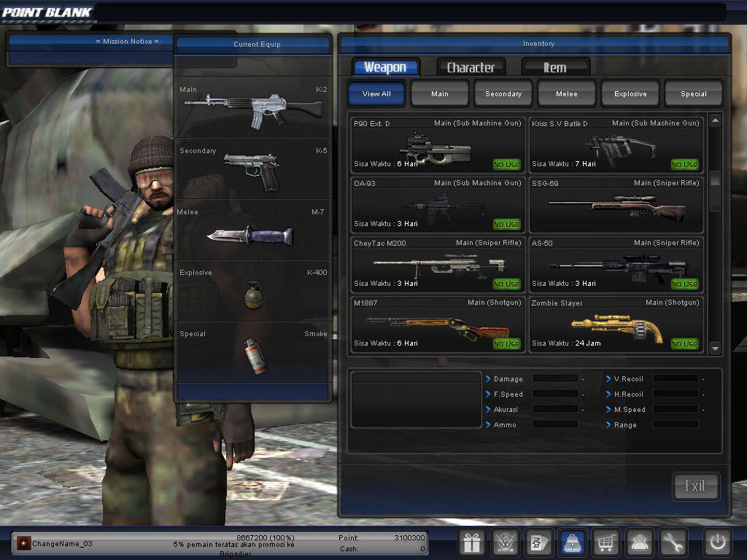Click No Use badge on Zombie Slayer

tap(684, 343)
